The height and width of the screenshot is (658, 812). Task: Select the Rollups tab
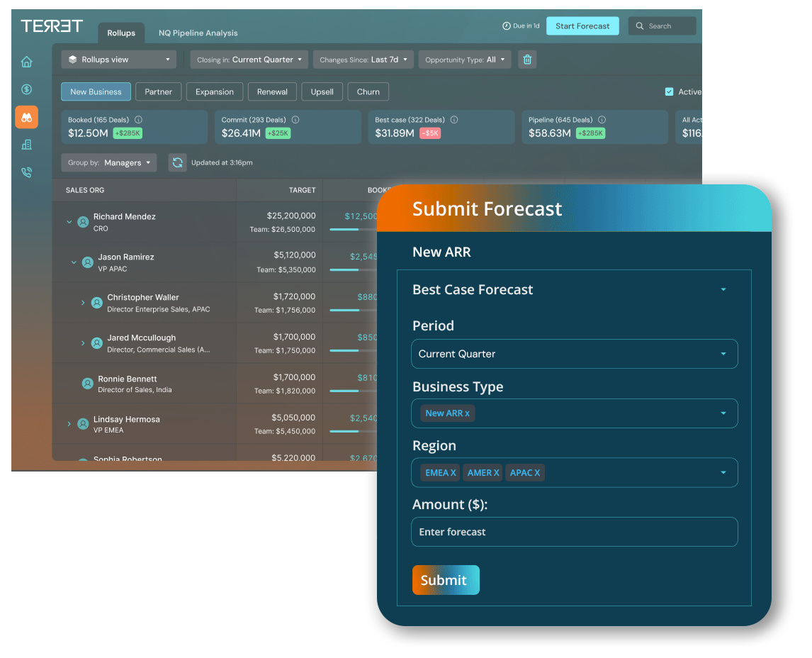(x=121, y=33)
